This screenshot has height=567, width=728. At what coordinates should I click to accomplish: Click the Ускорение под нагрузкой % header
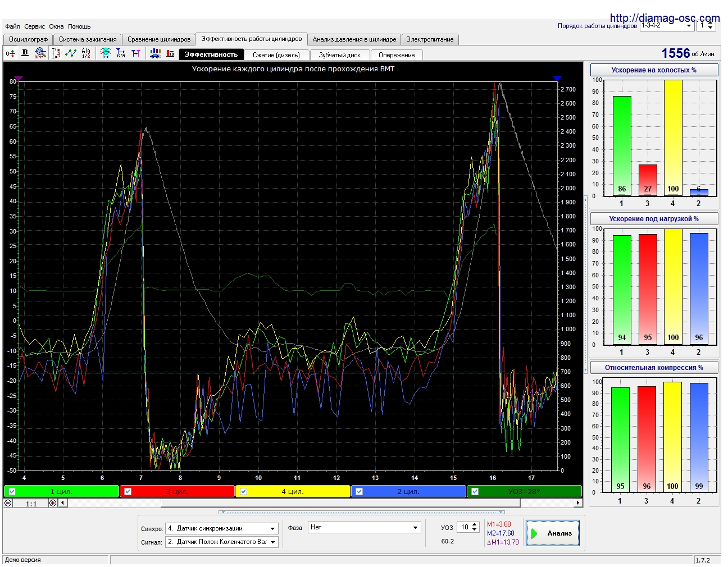(x=654, y=219)
